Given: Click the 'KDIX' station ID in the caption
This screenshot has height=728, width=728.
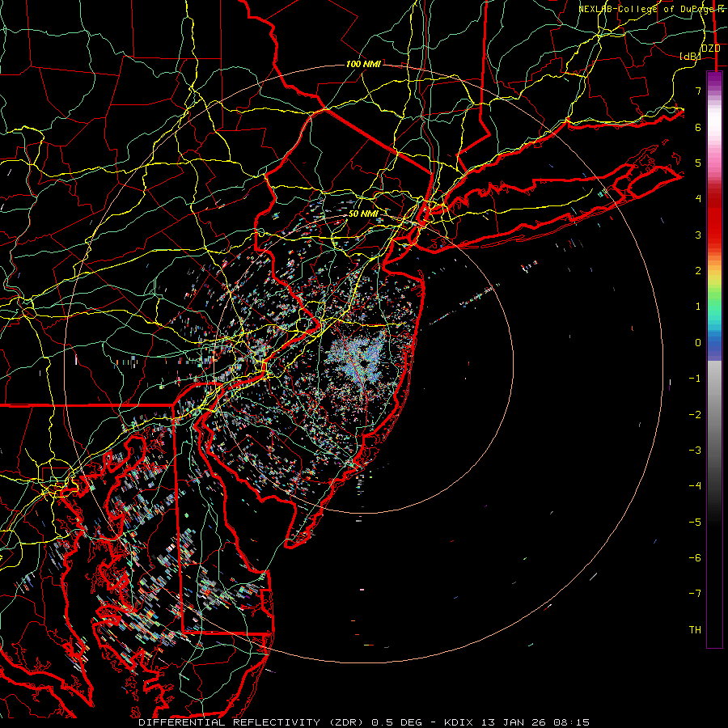Looking at the screenshot, I should click(x=459, y=722).
